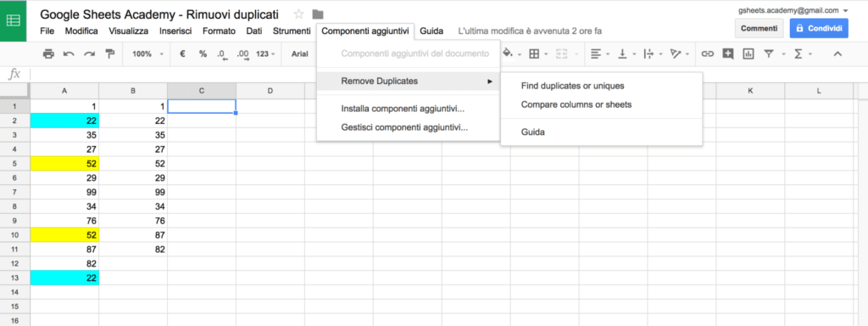Click the redo arrow icon

89,53
